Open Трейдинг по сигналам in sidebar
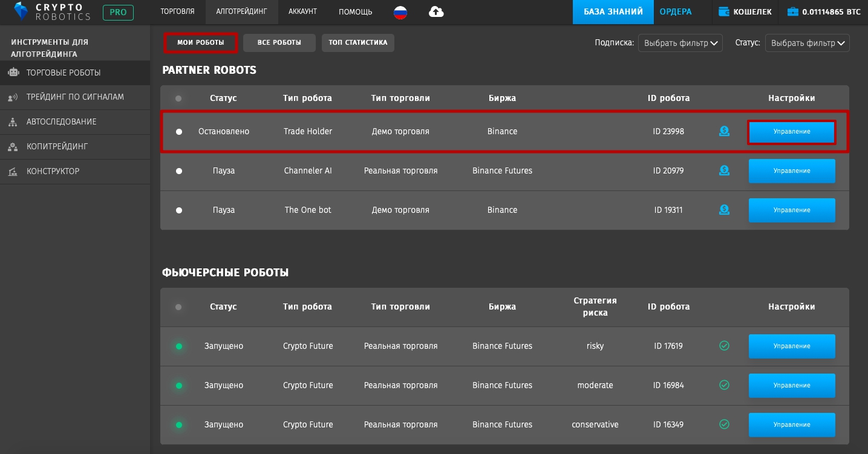 coord(75,97)
